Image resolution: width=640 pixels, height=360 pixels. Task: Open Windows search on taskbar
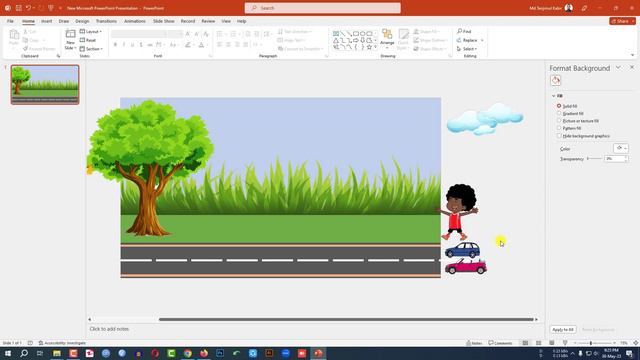[24, 353]
